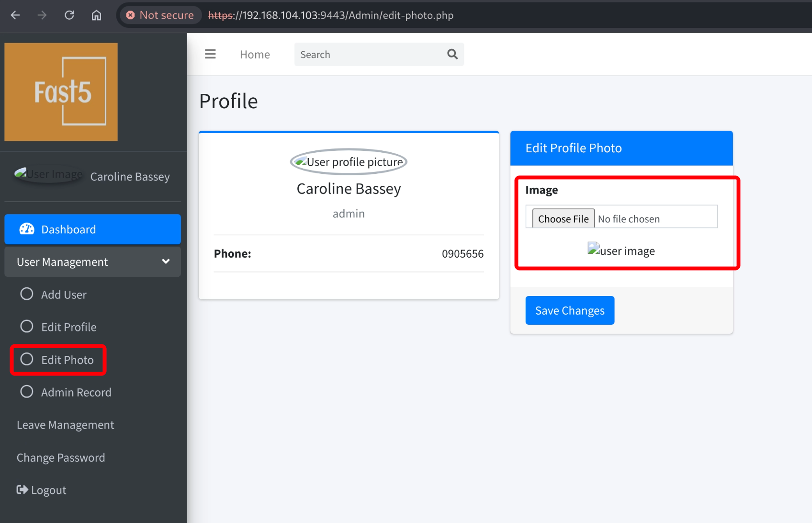Open Edit Photo in the sidebar

[x=67, y=360]
